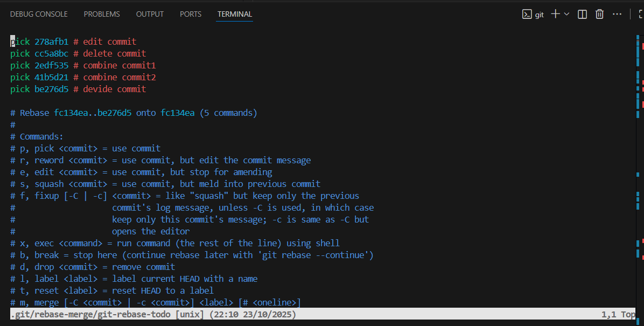Open the new terminal launch profile dropdown
This screenshot has height=326, width=644.
567,14
